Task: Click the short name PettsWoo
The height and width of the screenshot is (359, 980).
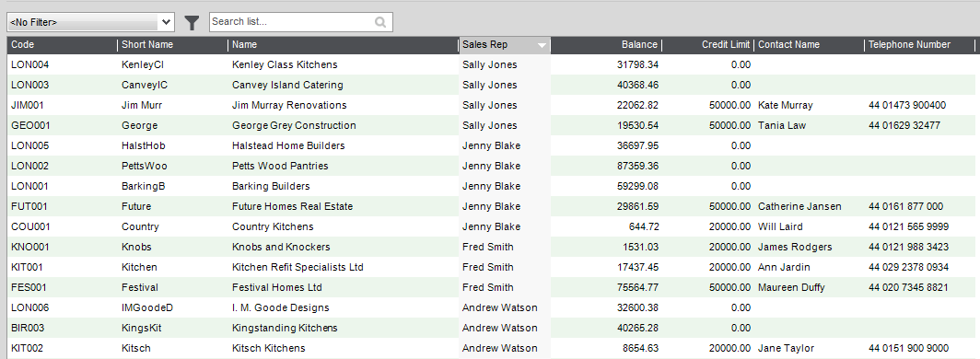Action: (145, 166)
